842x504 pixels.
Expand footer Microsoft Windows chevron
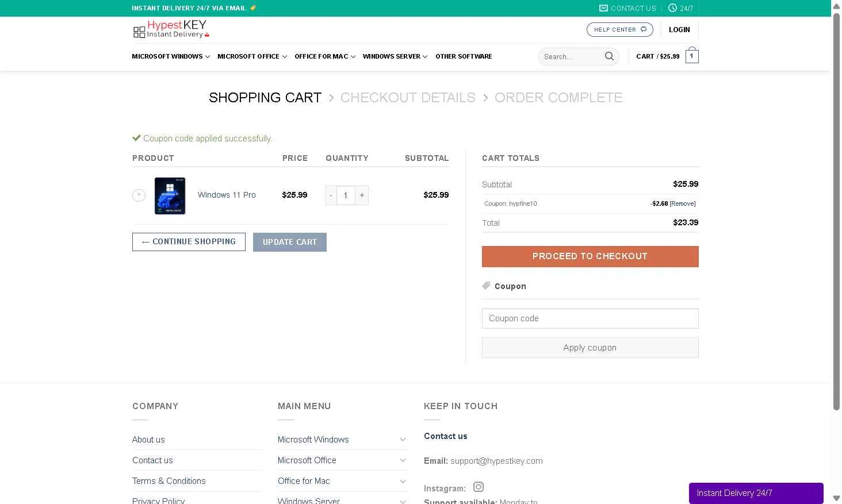coord(403,440)
